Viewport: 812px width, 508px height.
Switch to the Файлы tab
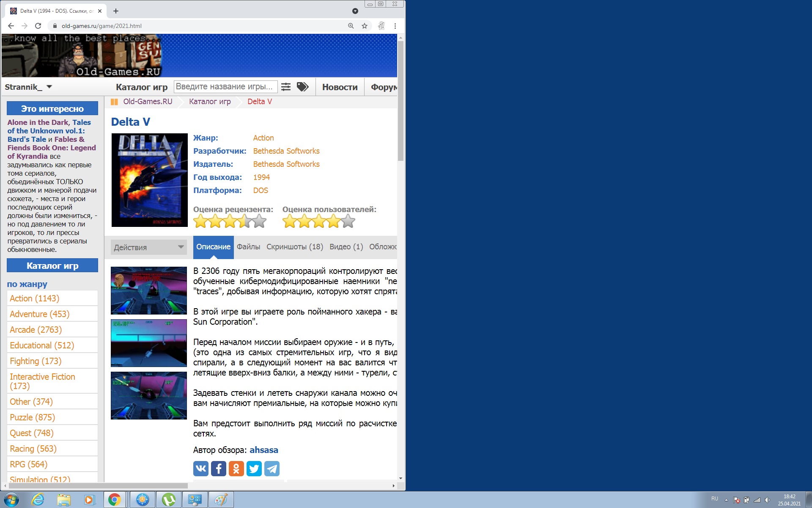[248, 247]
